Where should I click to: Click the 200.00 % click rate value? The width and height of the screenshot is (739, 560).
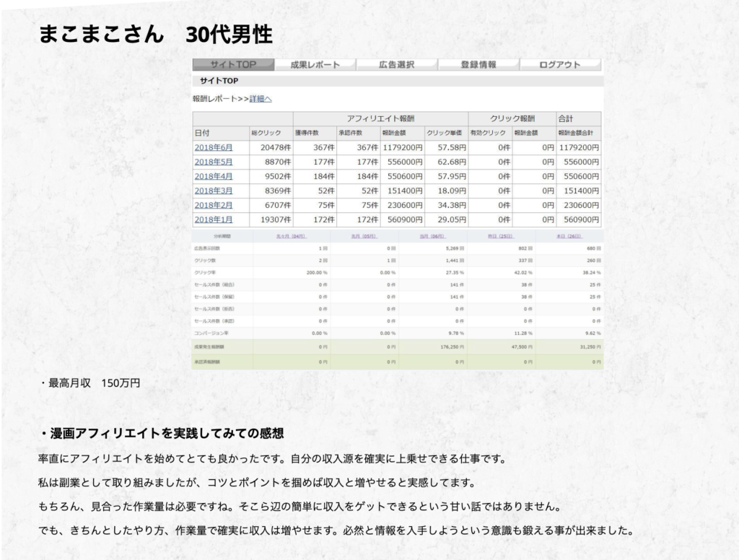click(x=317, y=273)
